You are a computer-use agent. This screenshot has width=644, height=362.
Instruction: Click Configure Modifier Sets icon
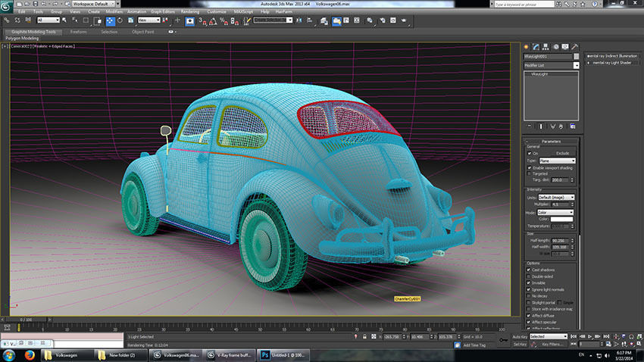(x=573, y=126)
